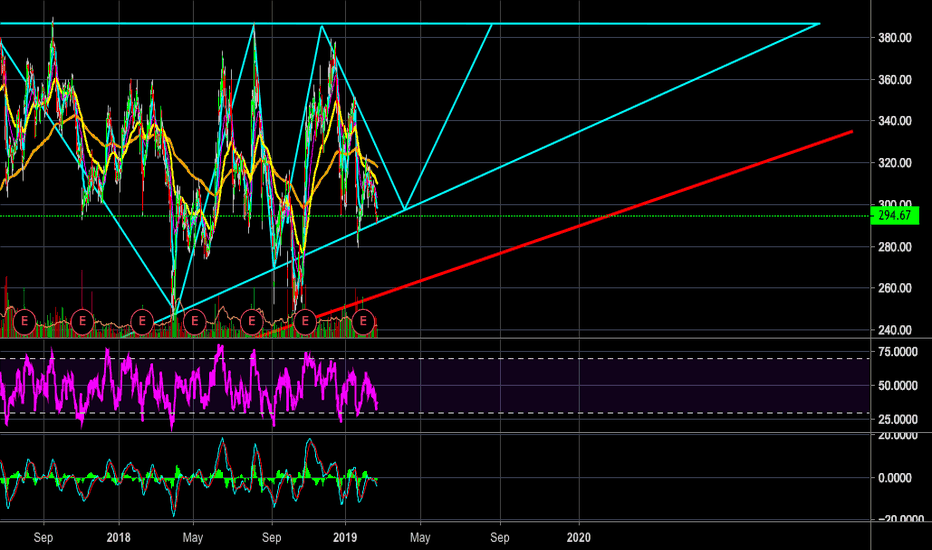Click the 240.00 price axis label
The height and width of the screenshot is (550, 932).
point(895,329)
